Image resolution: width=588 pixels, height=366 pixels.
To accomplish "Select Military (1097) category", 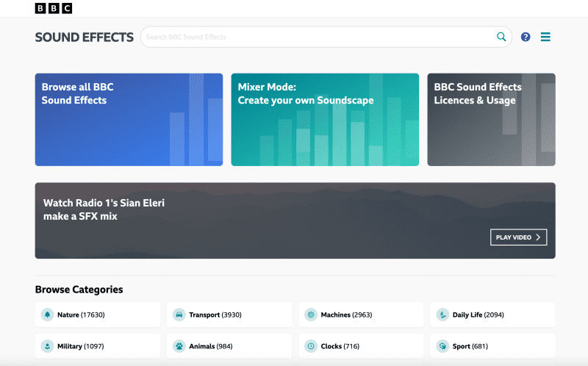I will 98,346.
